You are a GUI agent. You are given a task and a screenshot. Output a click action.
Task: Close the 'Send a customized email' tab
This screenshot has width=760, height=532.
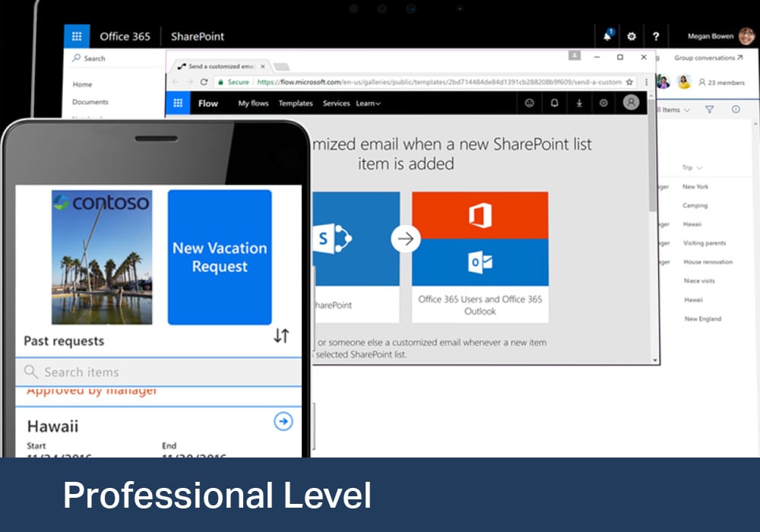click(x=263, y=66)
